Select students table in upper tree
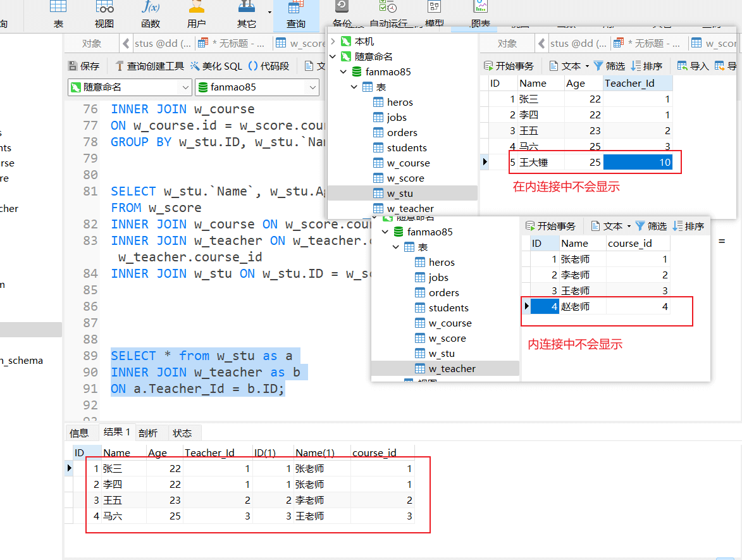 tap(400, 147)
